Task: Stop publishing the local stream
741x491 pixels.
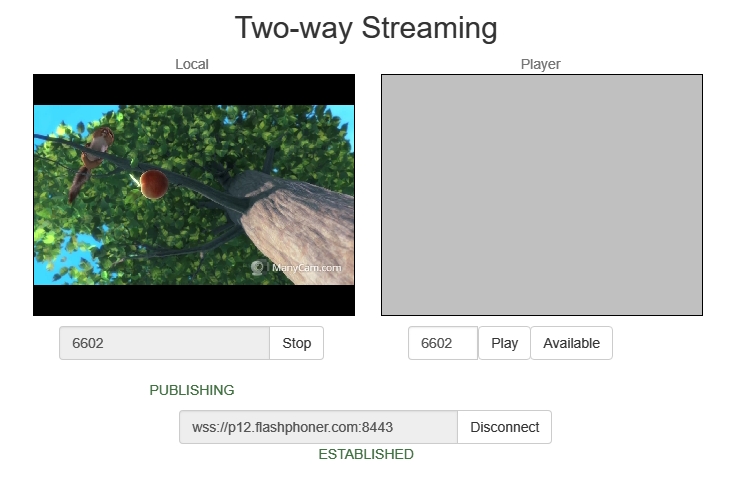Action: pos(297,343)
